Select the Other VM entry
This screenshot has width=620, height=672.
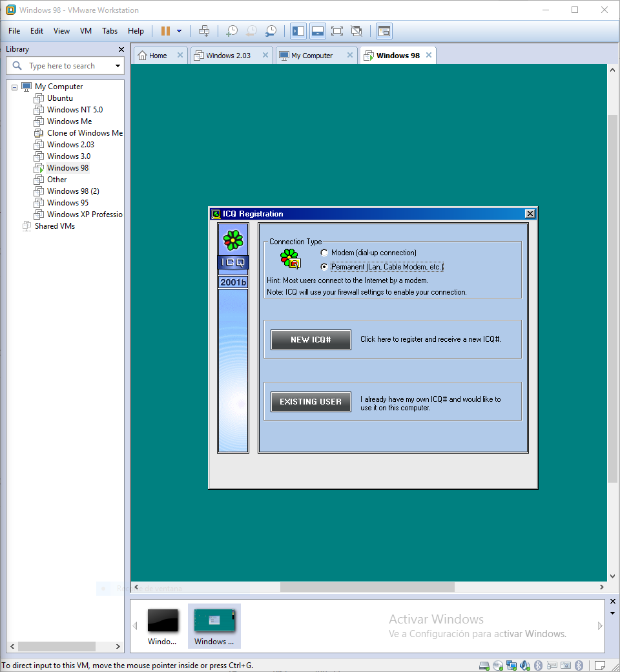point(57,180)
